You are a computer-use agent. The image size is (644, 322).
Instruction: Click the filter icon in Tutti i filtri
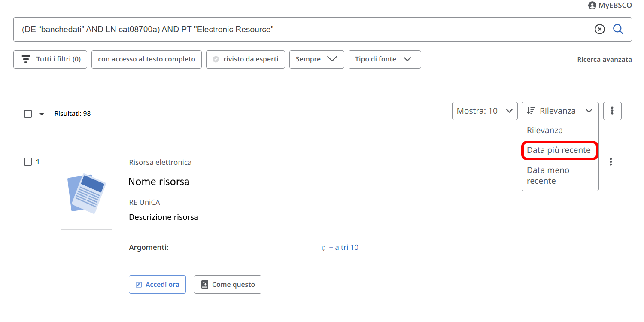[x=26, y=59]
